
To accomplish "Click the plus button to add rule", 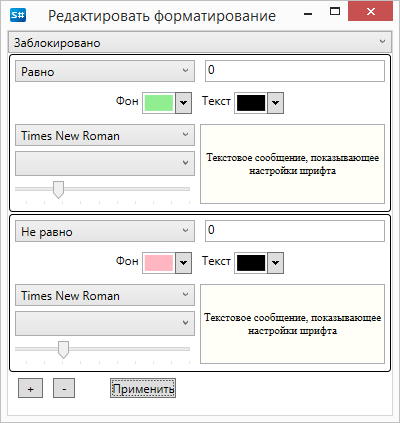I will (x=30, y=388).
